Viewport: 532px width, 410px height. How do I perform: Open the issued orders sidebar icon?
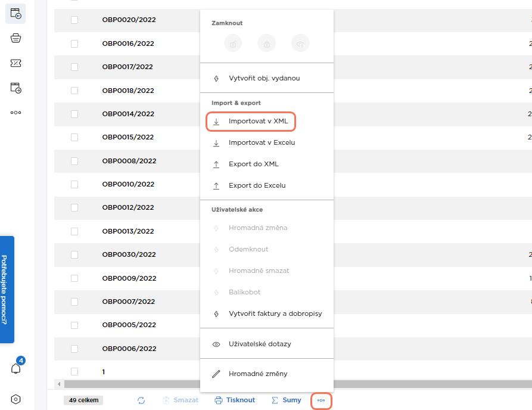15,88
